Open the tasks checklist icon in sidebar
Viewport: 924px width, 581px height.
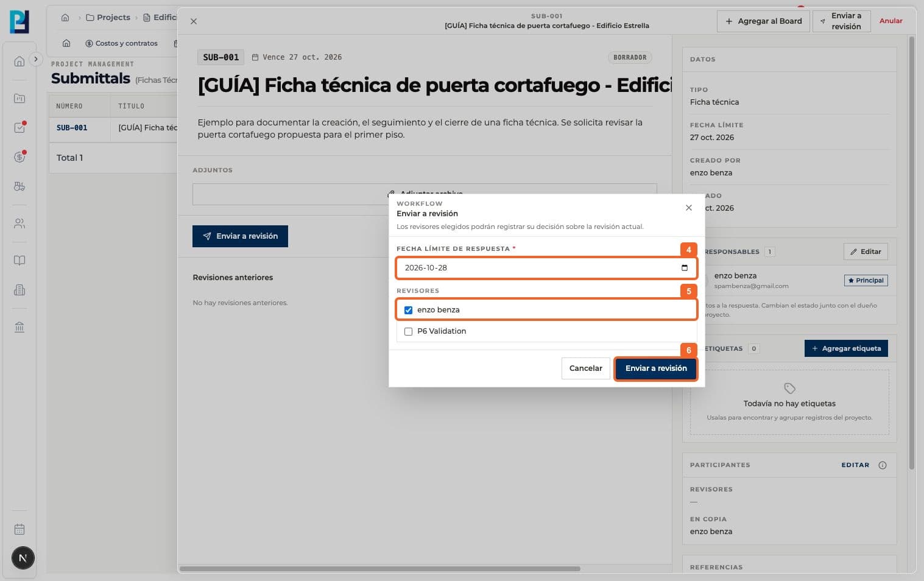19,128
